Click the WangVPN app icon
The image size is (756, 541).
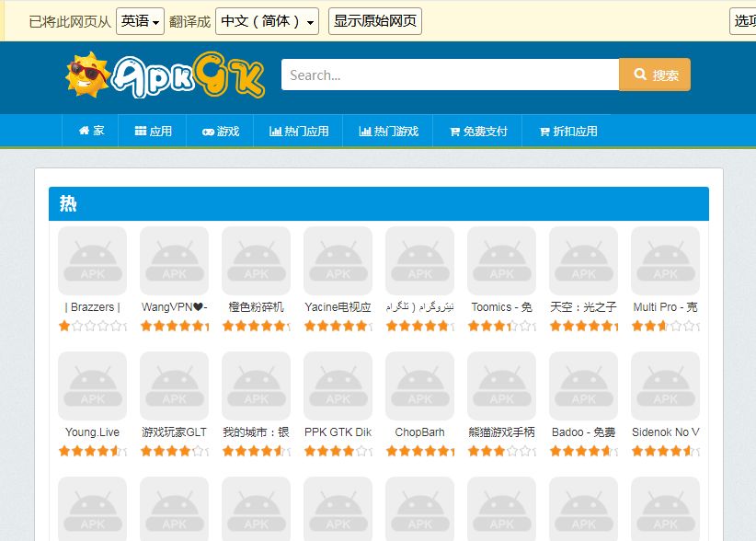click(x=174, y=261)
